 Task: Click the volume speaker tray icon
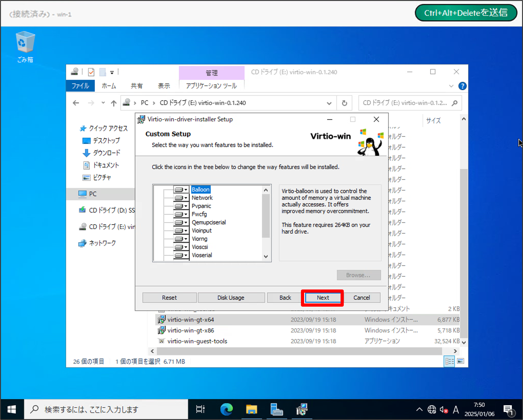[x=443, y=410]
